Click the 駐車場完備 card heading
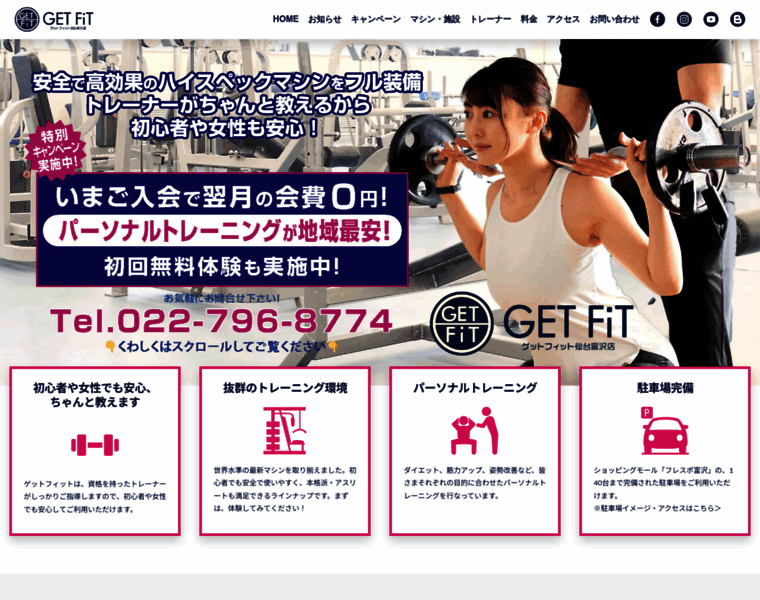760x600 pixels. click(x=665, y=388)
